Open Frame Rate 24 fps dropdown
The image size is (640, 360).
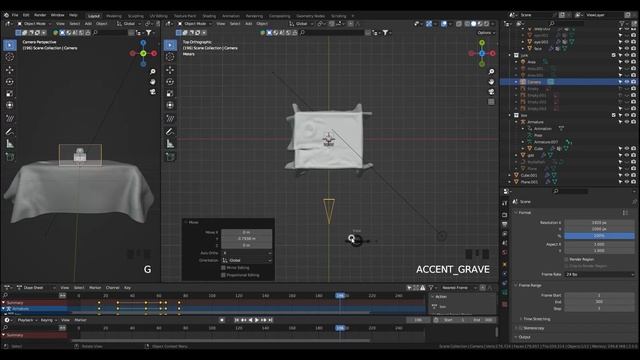(599, 274)
